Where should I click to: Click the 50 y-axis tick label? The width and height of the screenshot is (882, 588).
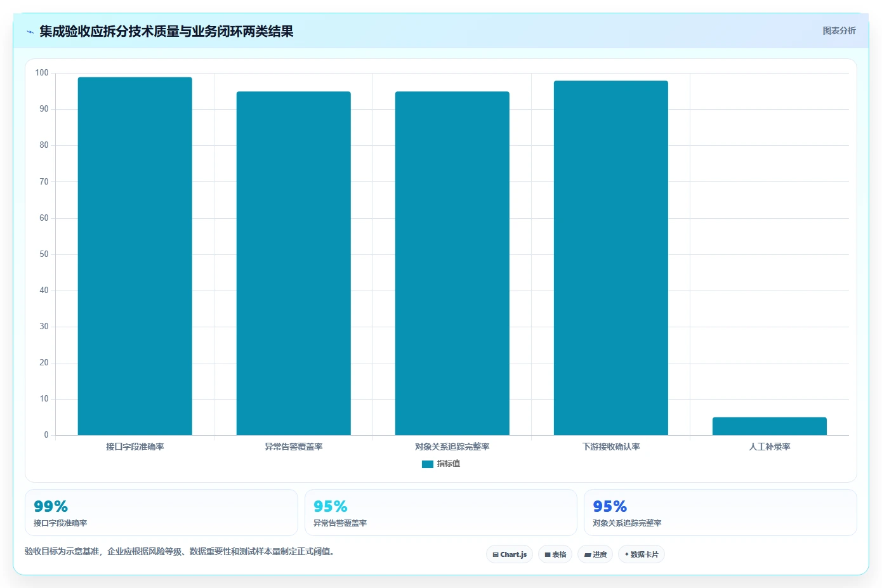pyautogui.click(x=44, y=254)
